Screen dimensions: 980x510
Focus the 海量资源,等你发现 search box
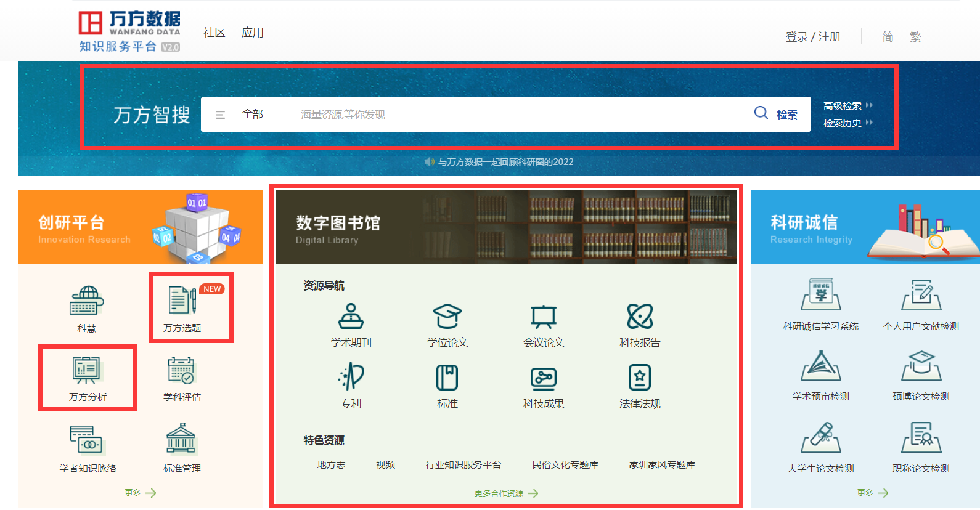[518, 115]
